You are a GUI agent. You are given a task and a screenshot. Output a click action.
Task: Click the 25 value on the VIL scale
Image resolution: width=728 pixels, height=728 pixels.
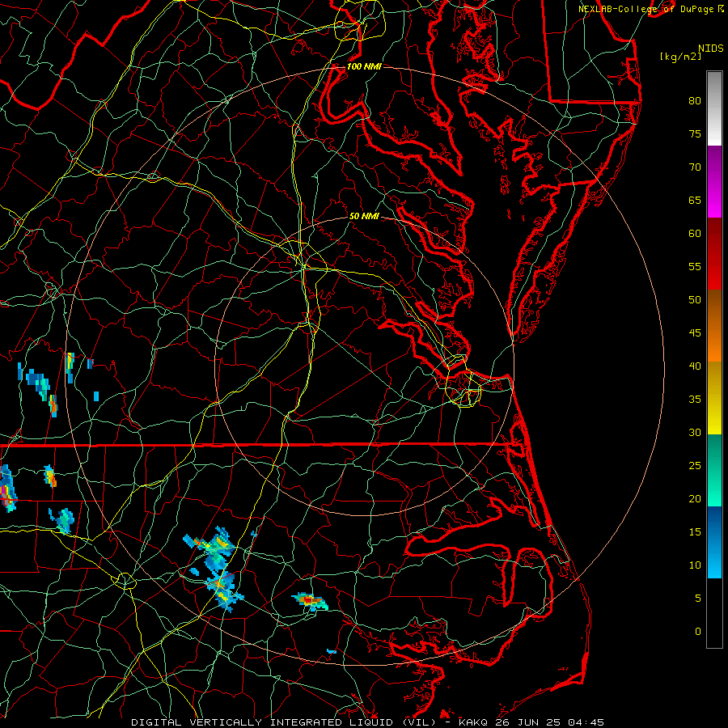(x=695, y=466)
